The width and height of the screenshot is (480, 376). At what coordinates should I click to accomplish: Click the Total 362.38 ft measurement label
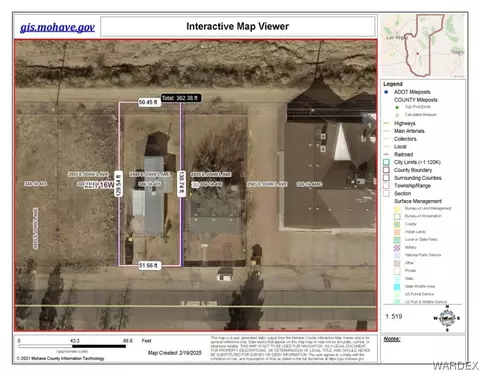click(181, 98)
